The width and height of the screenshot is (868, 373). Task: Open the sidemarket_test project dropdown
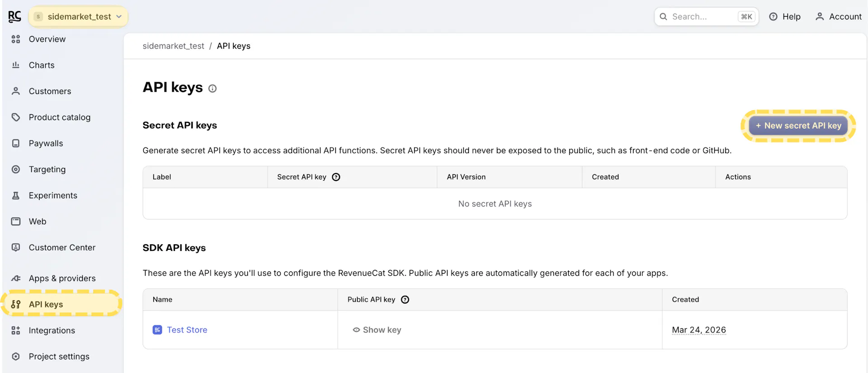[79, 17]
